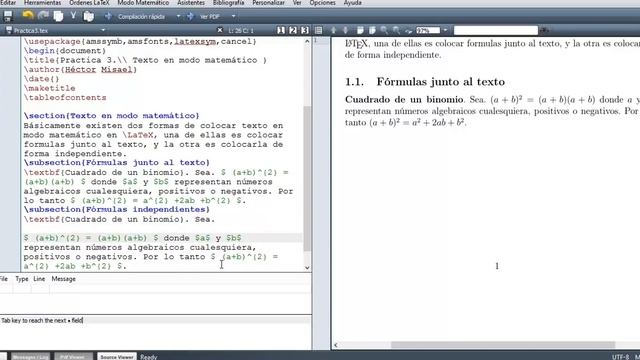
Task: Open the Asistentes menu
Action: (191, 3)
